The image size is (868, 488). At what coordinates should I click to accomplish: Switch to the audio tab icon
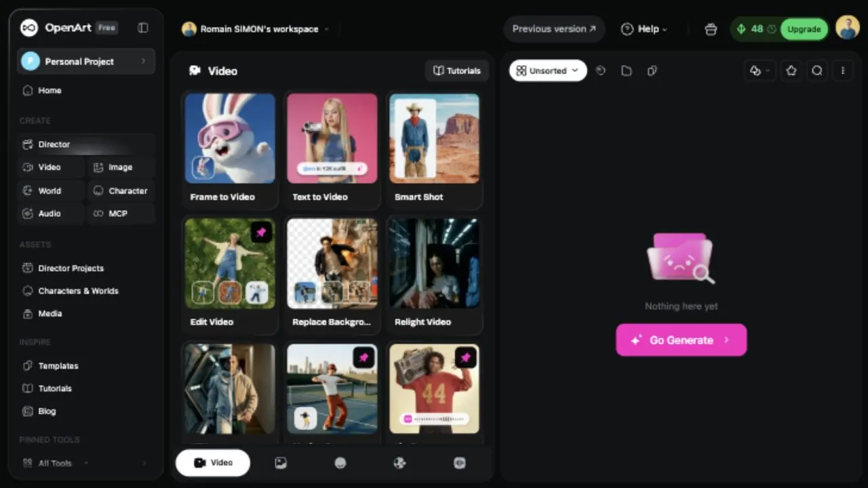pos(460,463)
